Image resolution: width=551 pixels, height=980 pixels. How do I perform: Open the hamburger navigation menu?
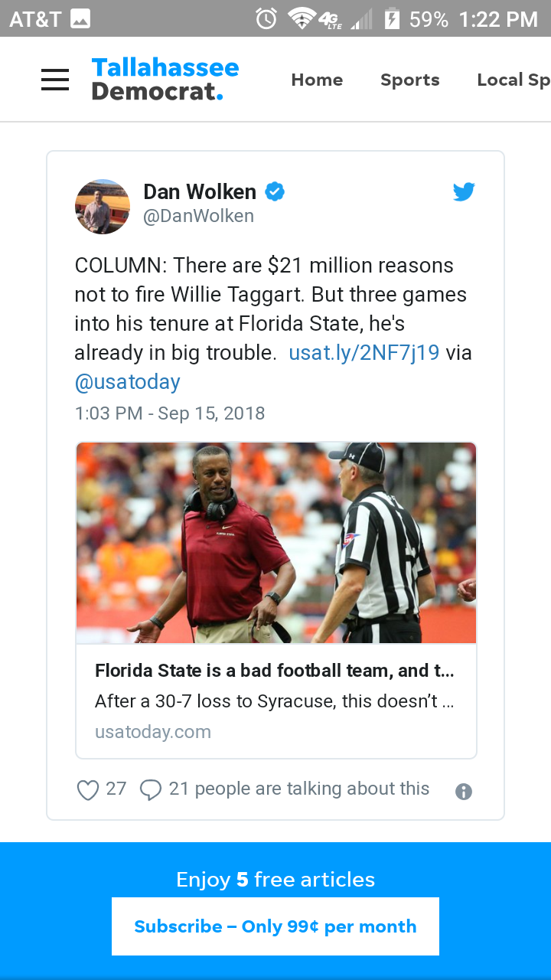tap(55, 80)
